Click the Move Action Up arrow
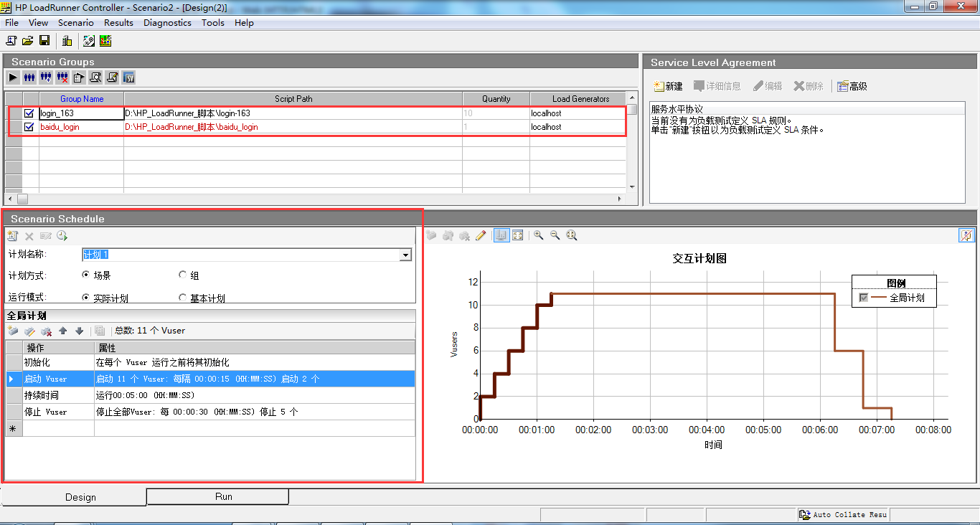The image size is (980, 525). (x=63, y=331)
